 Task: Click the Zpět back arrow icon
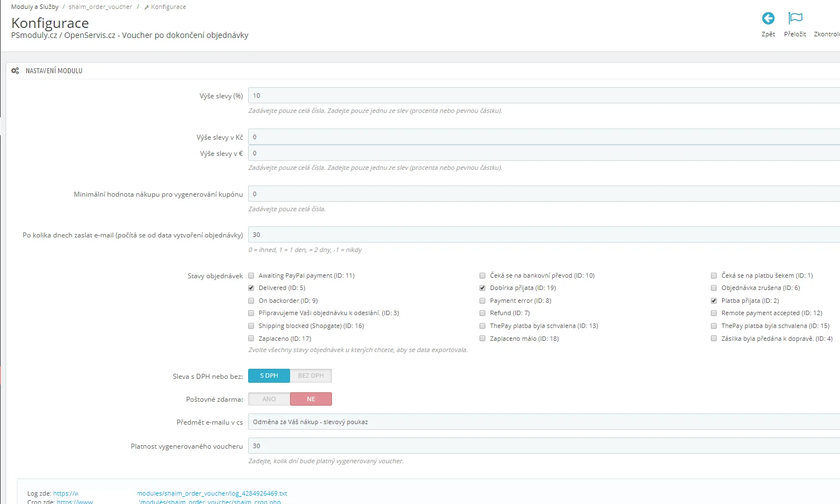click(x=768, y=19)
